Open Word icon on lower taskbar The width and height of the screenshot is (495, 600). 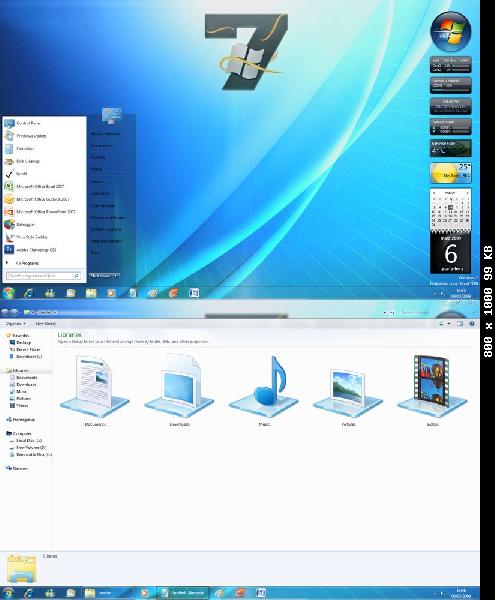click(x=261, y=593)
